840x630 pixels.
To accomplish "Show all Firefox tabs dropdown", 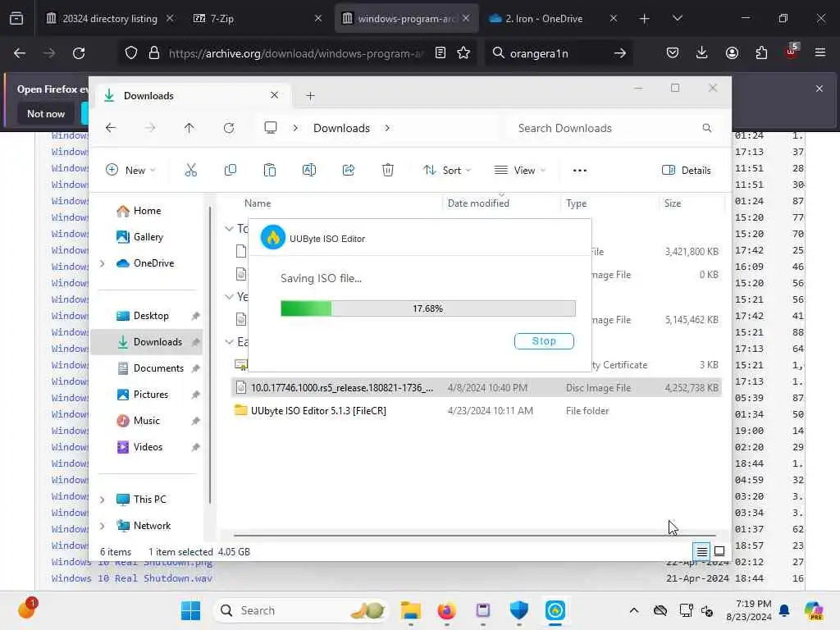I will click(677, 18).
